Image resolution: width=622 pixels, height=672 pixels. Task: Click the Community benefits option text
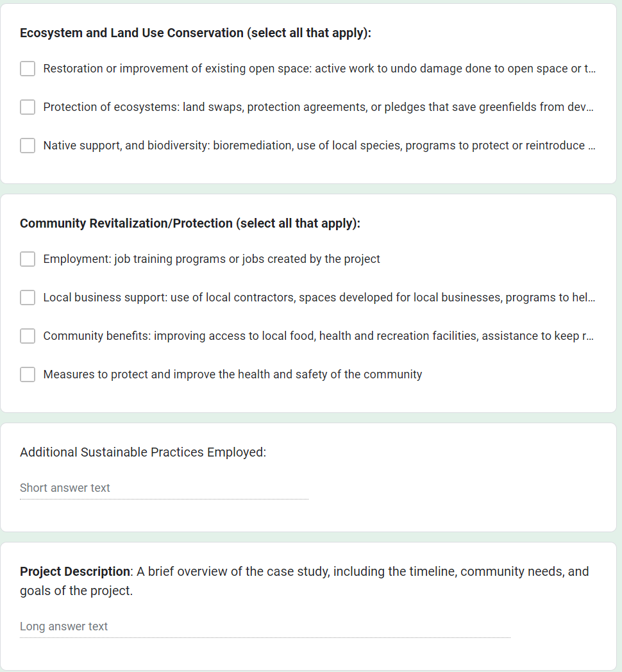[318, 336]
